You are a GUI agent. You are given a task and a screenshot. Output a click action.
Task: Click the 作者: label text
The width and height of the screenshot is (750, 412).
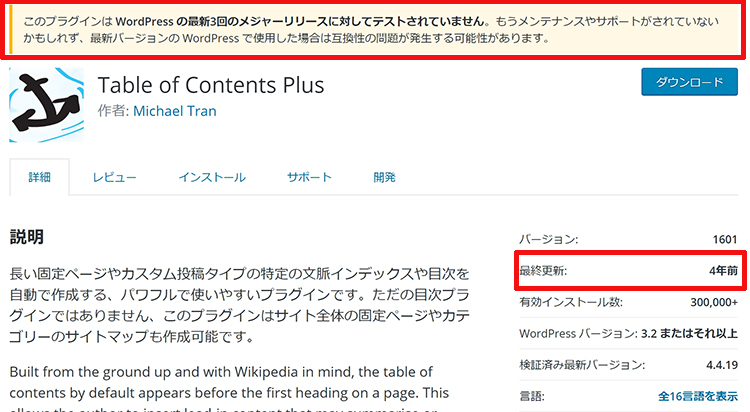(x=113, y=111)
